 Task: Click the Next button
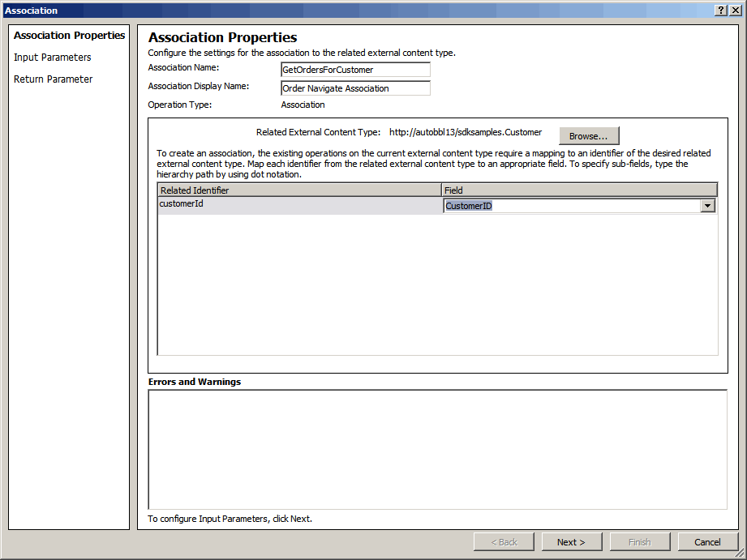[x=572, y=541]
